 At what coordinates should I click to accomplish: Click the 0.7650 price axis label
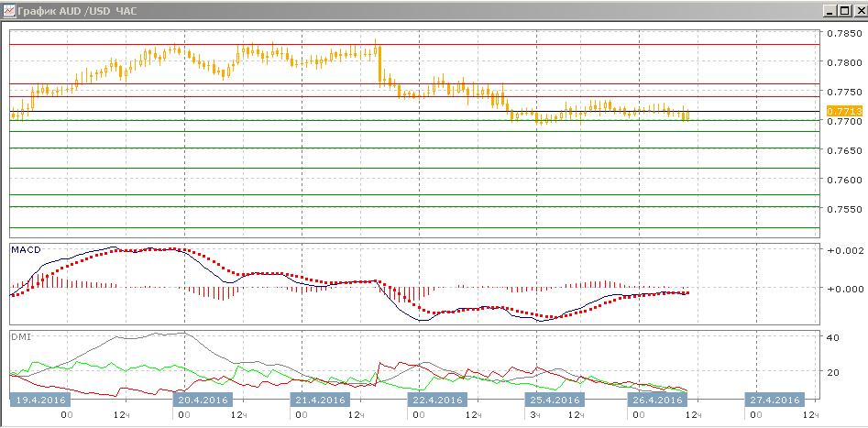[x=843, y=150]
